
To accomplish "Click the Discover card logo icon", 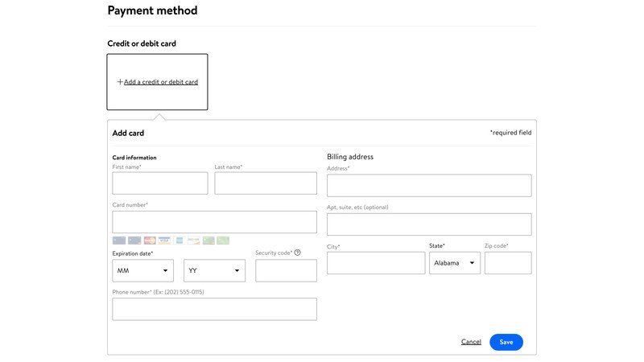I will point(194,240).
